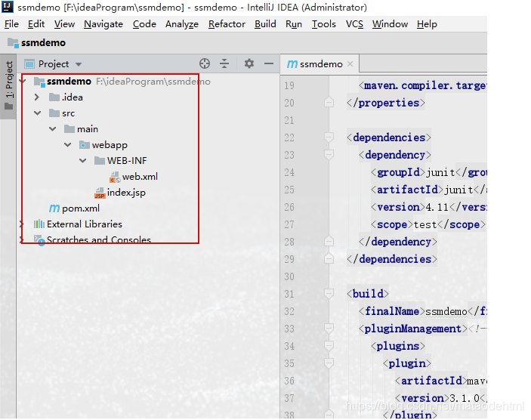This screenshot has width=531, height=420.
Task: Fold the plugins block at line 34
Action: tap(329, 345)
